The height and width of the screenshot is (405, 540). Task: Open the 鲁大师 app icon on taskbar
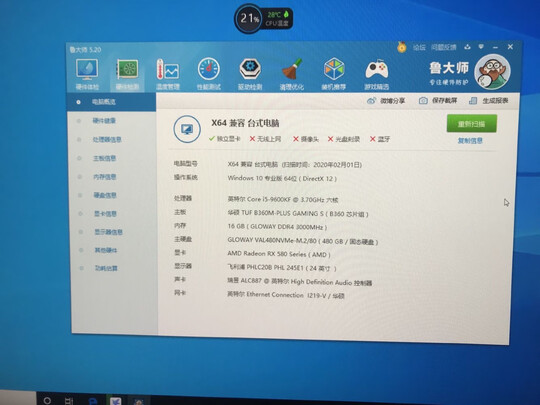(x=138, y=402)
